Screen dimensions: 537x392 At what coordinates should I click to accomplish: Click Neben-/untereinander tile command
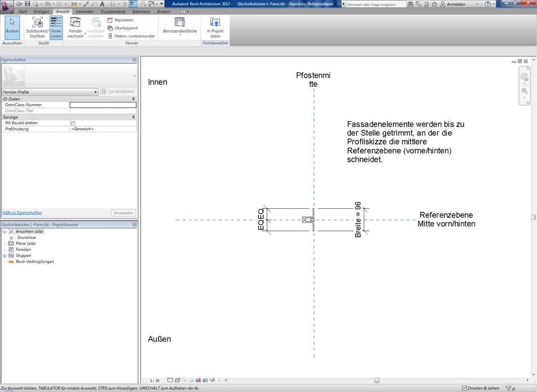[x=132, y=36]
